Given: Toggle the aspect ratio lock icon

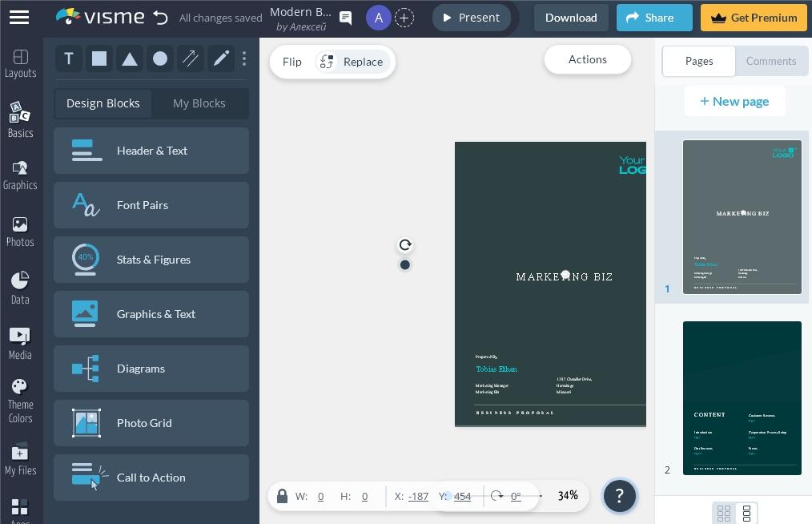Looking at the screenshot, I should 282,496.
